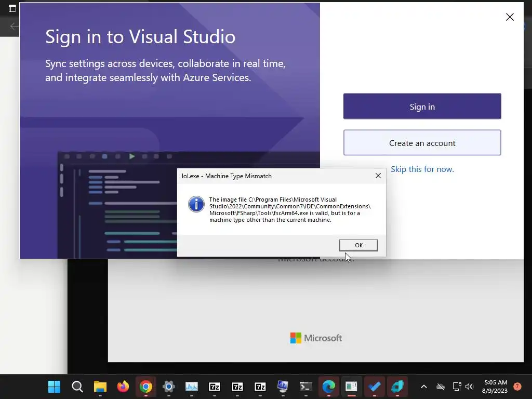Viewport: 532px width, 399px height.
Task: Open the performance graph monitor taskbar icon
Action: click(x=191, y=386)
